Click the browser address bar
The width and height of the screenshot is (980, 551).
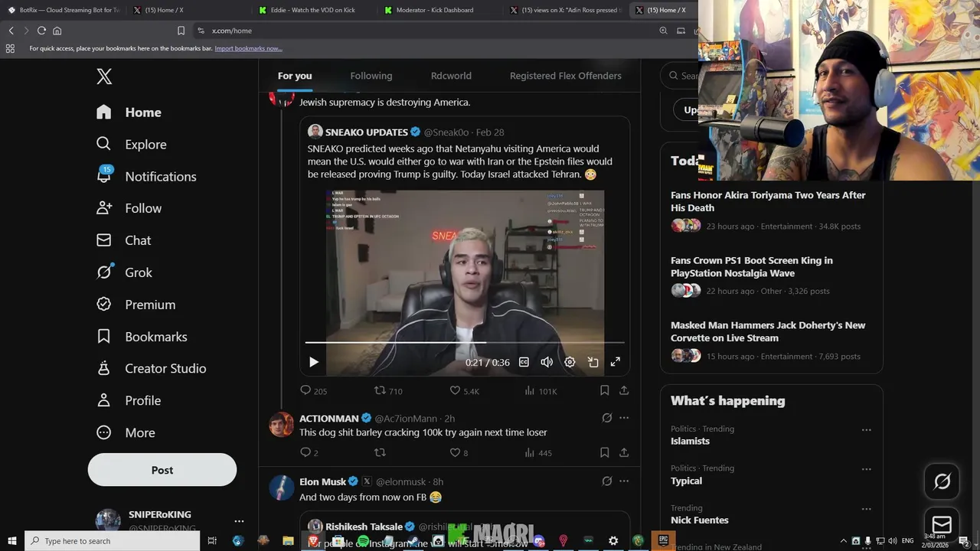(x=429, y=31)
